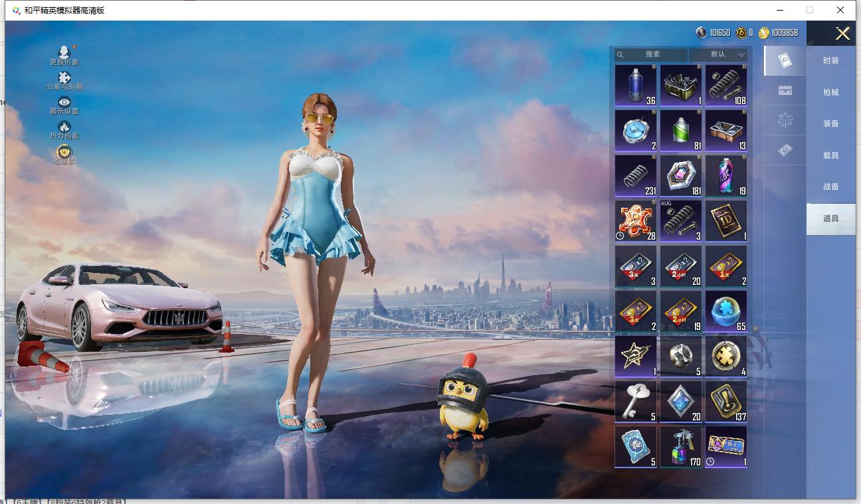Switch to the 载具 tab
The height and width of the screenshot is (504, 861).
coord(831,155)
